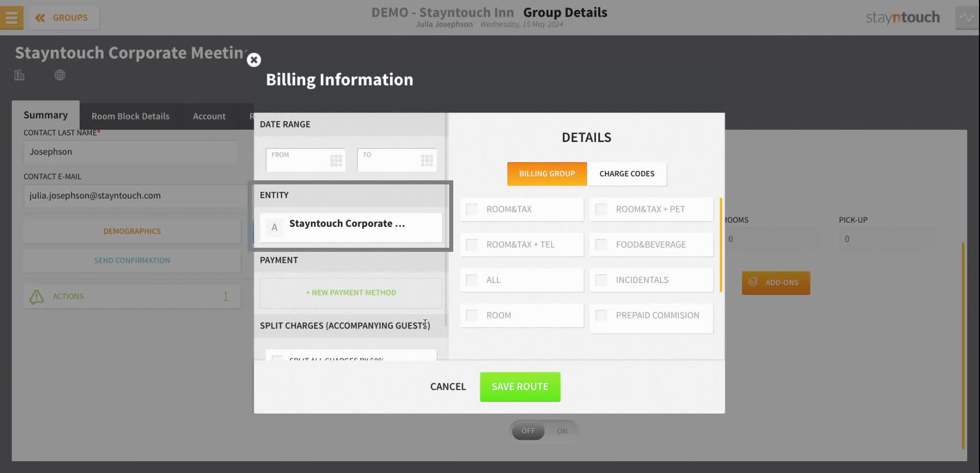Screen dimensions: 980x473
Task: Click the Actions warning triangle icon
Action: 36,297
